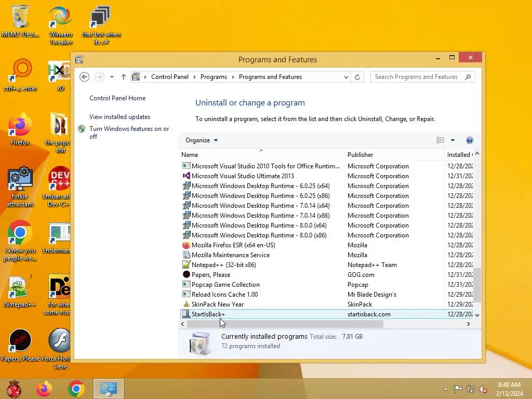Open 'the popcap' folder desktop icon
This screenshot has width=532, height=399.
click(59, 132)
